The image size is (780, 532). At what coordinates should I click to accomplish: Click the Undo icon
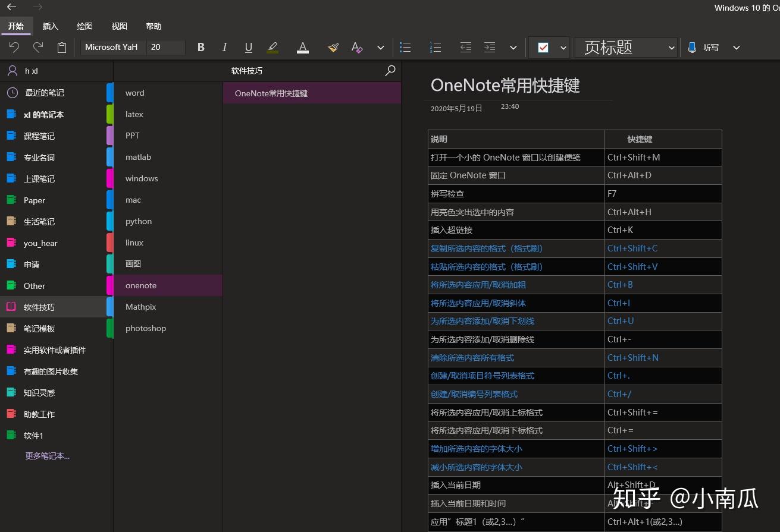coord(15,48)
